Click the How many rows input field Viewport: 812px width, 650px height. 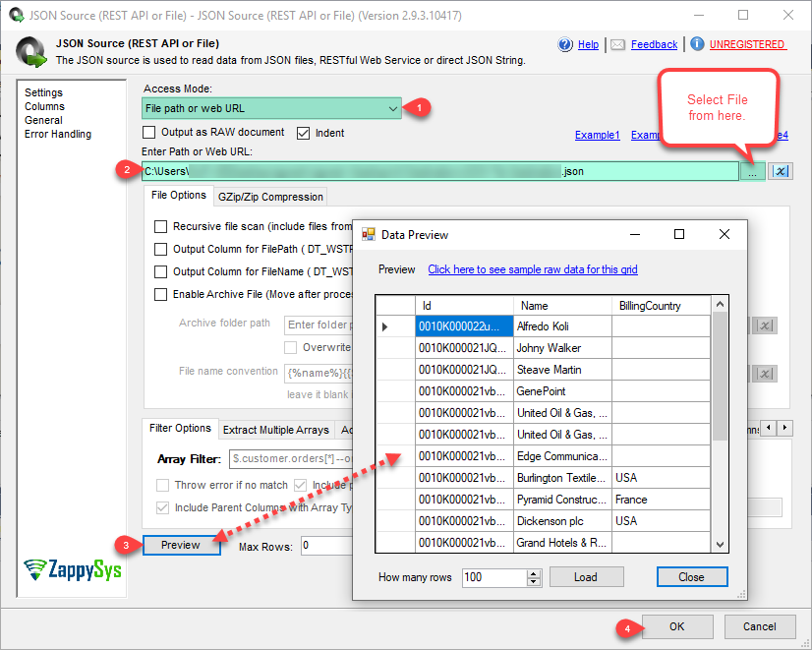494,577
